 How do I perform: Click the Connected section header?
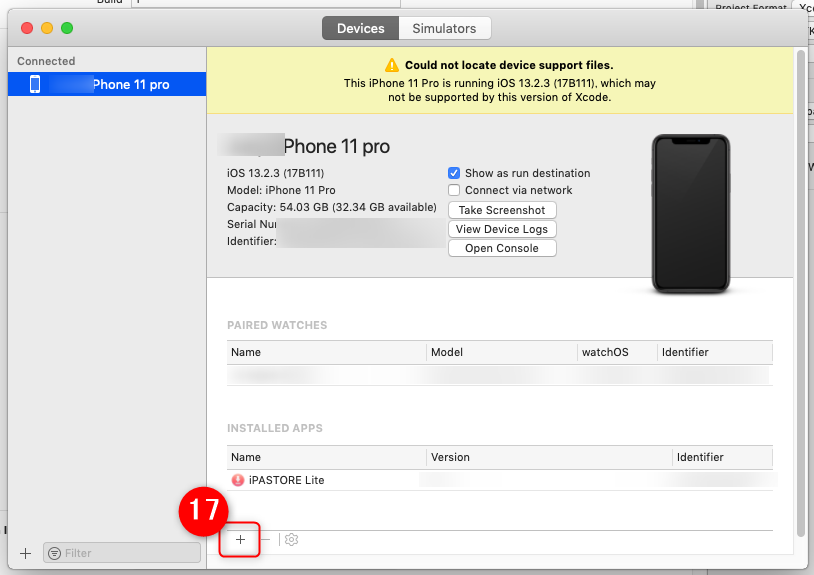point(46,61)
